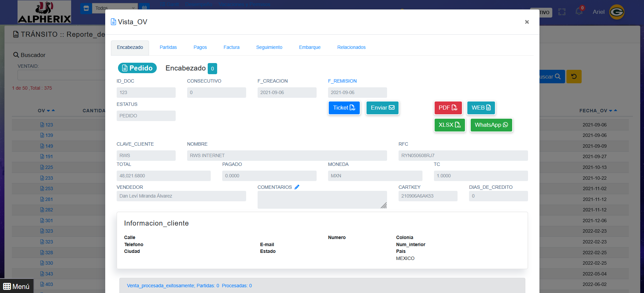Send order via WhatsApp button
Image resolution: width=644 pixels, height=293 pixels.
coord(491,125)
